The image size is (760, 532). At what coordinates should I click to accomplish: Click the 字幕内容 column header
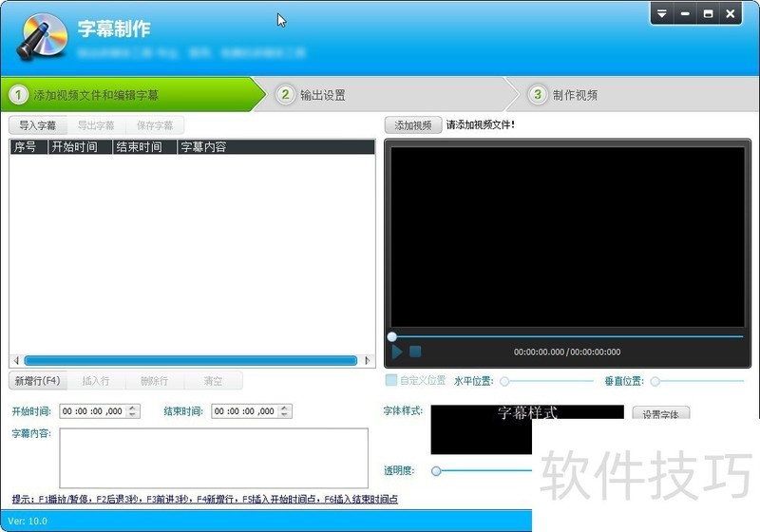[x=275, y=147]
